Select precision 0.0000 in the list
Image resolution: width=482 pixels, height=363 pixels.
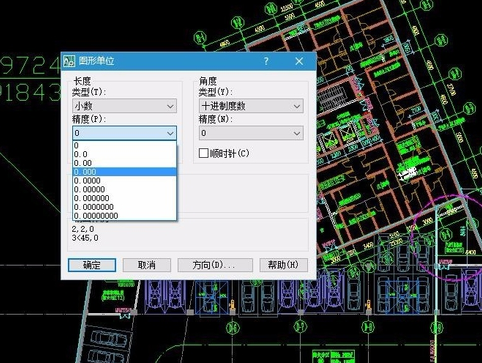tap(124, 181)
